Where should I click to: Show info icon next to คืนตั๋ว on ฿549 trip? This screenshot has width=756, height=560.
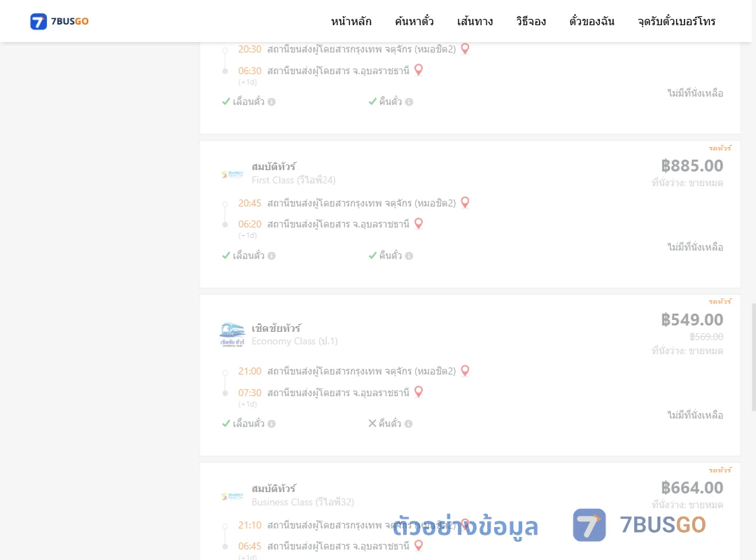pyautogui.click(x=408, y=424)
